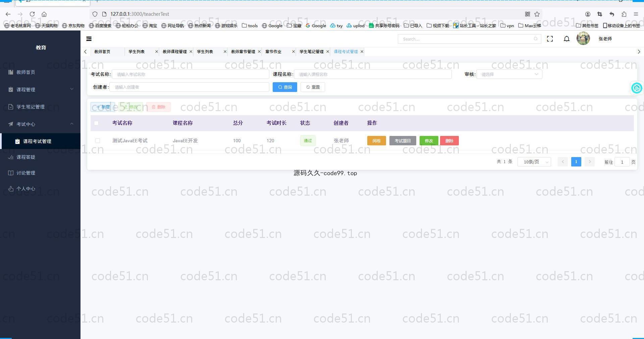Toggle the sidebar hamburger menu icon
Viewport: 644px width, 339px height.
coord(89,39)
